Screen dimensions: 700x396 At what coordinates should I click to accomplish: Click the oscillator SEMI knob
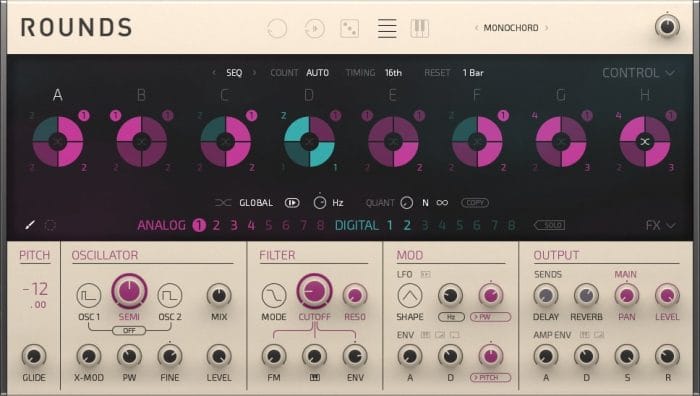click(x=129, y=292)
